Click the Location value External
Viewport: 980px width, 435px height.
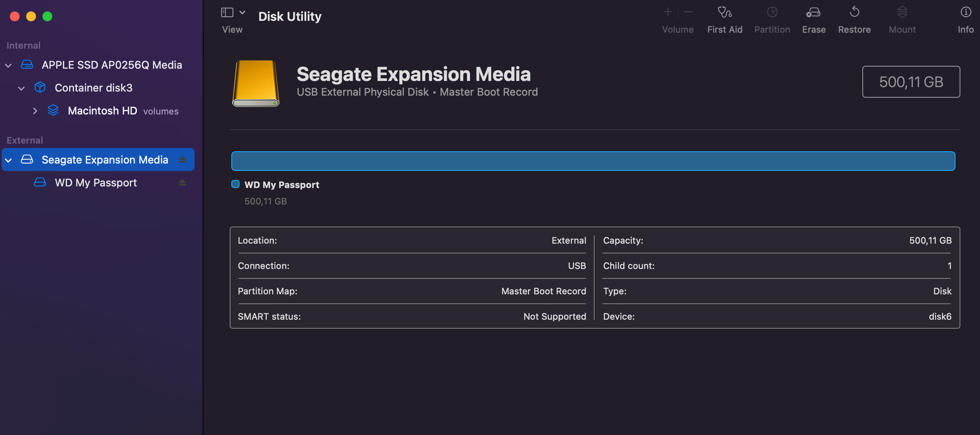coord(568,240)
